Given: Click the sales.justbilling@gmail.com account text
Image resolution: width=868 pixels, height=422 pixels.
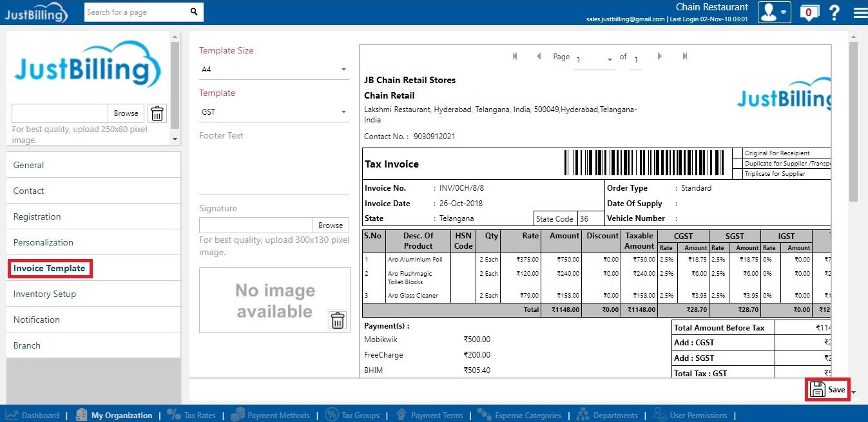Looking at the screenshot, I should 625,19.
